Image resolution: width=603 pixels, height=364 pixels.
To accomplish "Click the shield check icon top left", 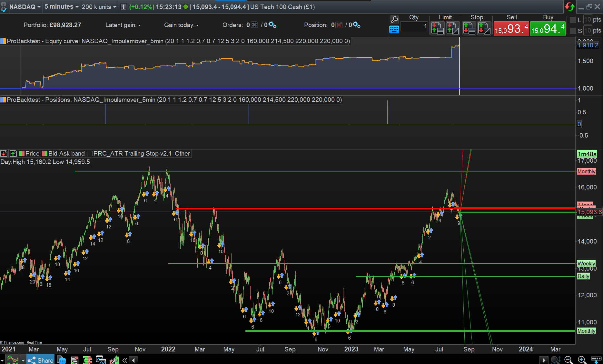I will tap(4, 7).
